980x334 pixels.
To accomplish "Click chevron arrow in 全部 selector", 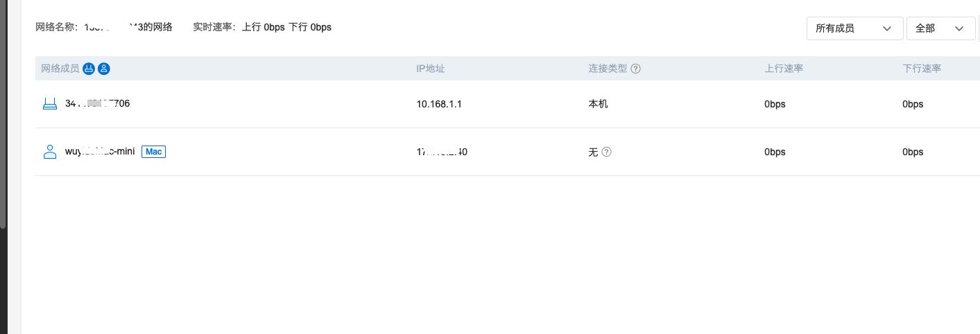I will (x=960, y=28).
